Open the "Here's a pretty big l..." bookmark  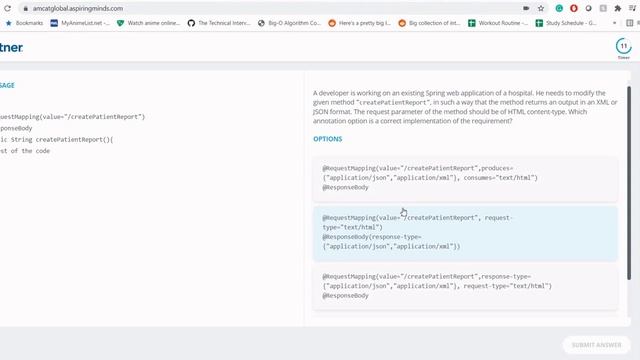pyautogui.click(x=360, y=23)
